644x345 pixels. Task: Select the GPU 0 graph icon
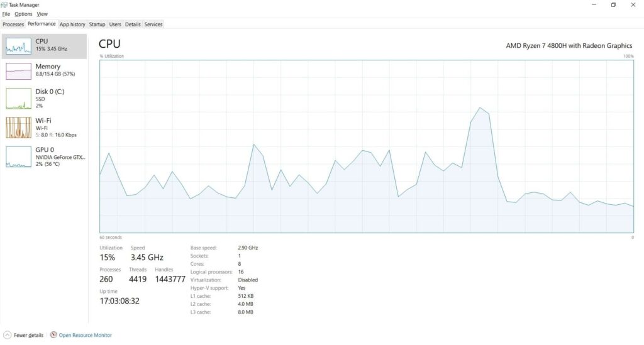[x=18, y=156]
